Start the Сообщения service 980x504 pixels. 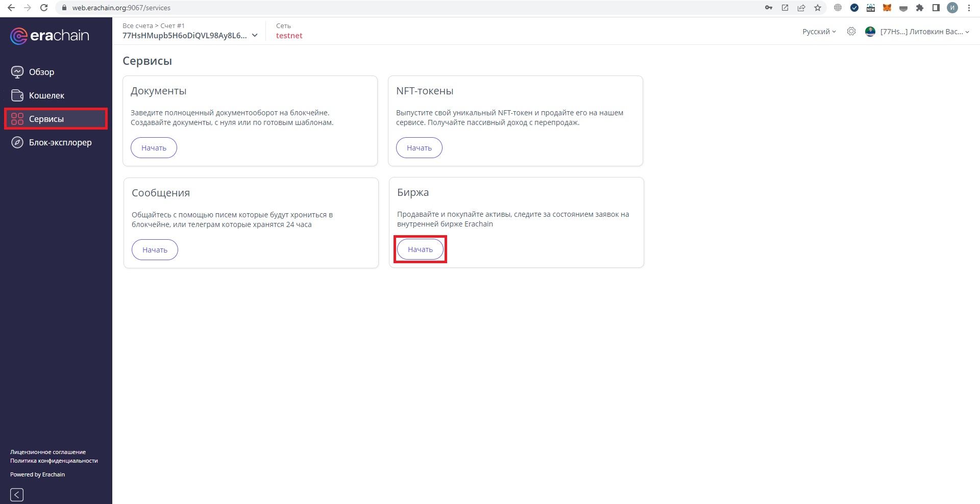point(155,250)
